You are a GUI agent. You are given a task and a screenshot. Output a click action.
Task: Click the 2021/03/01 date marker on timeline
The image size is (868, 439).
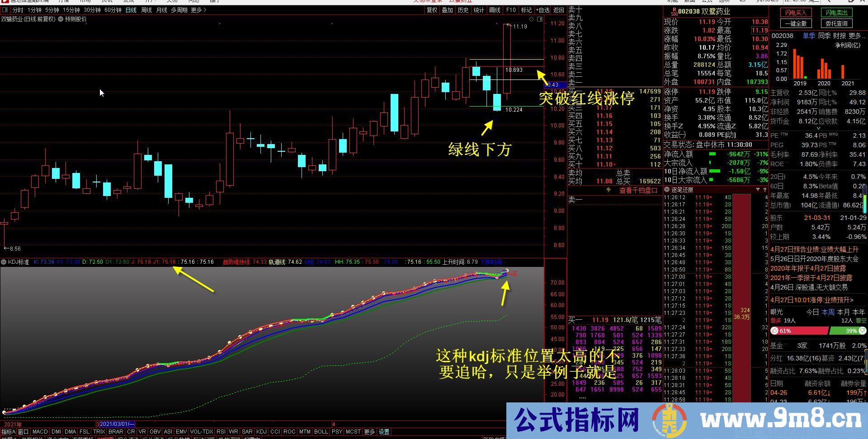tap(117, 424)
